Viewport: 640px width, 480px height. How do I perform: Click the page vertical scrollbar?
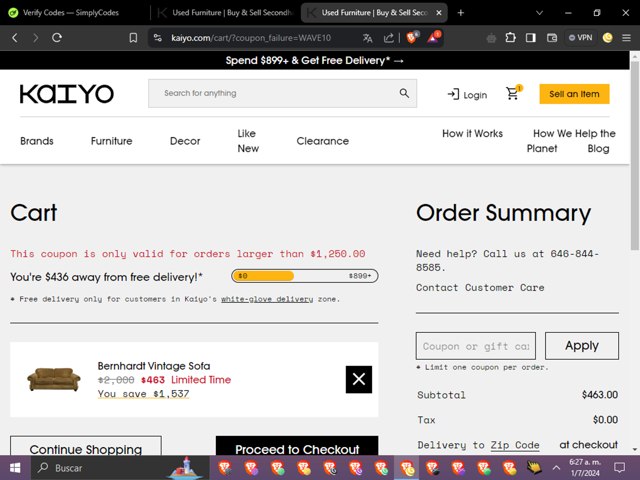click(635, 155)
